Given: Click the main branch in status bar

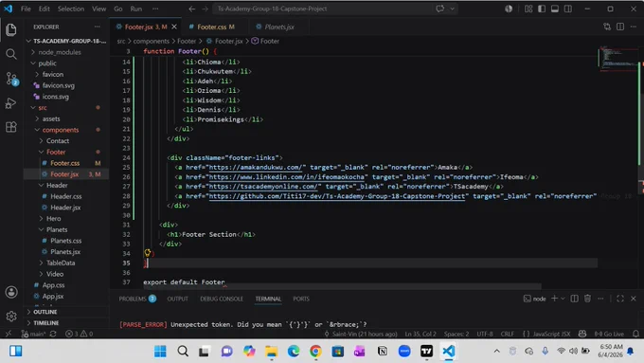Looking at the screenshot, I should click(x=34, y=334).
